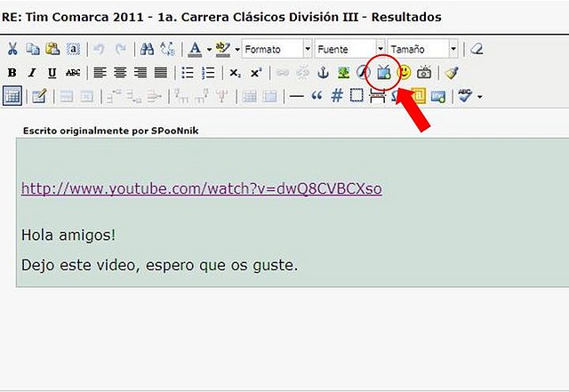Click the blockquote quotation icon
The width and height of the screenshot is (569, 392).
317,96
